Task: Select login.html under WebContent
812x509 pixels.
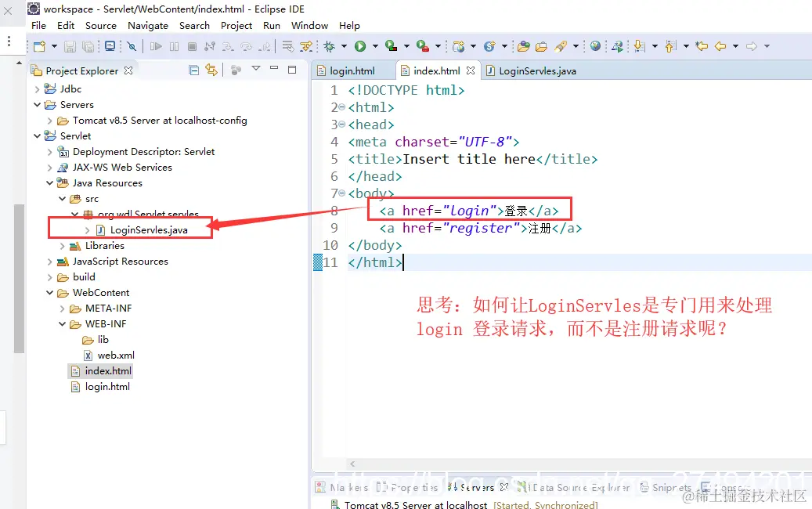Action: tap(107, 387)
